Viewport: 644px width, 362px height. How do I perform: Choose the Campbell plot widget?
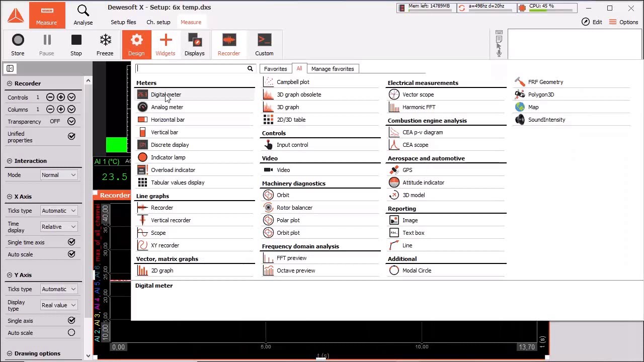(x=320, y=82)
